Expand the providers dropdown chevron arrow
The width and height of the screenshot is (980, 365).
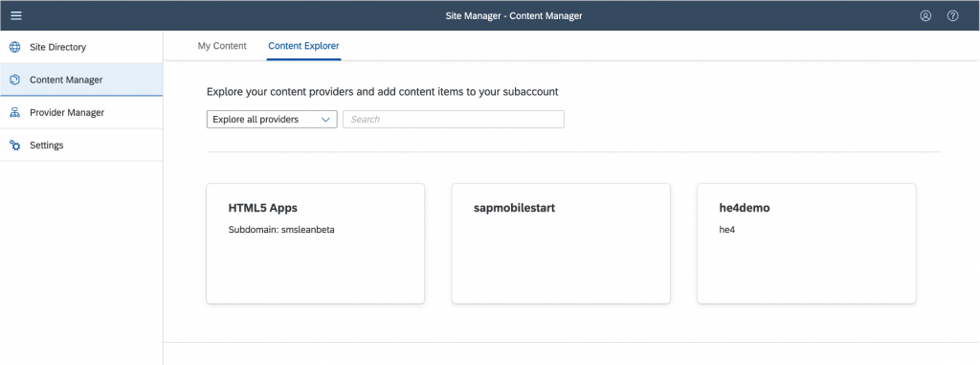(325, 119)
